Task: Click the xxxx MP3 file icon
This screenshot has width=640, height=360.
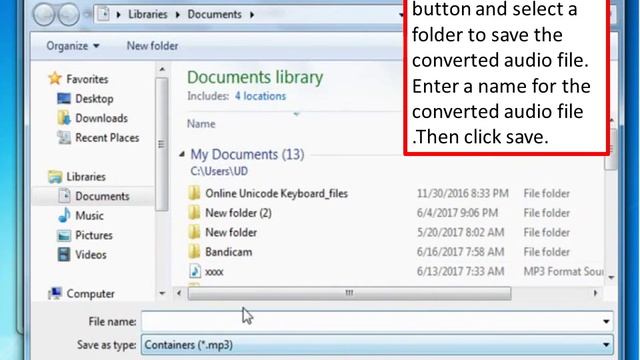Action: click(195, 271)
